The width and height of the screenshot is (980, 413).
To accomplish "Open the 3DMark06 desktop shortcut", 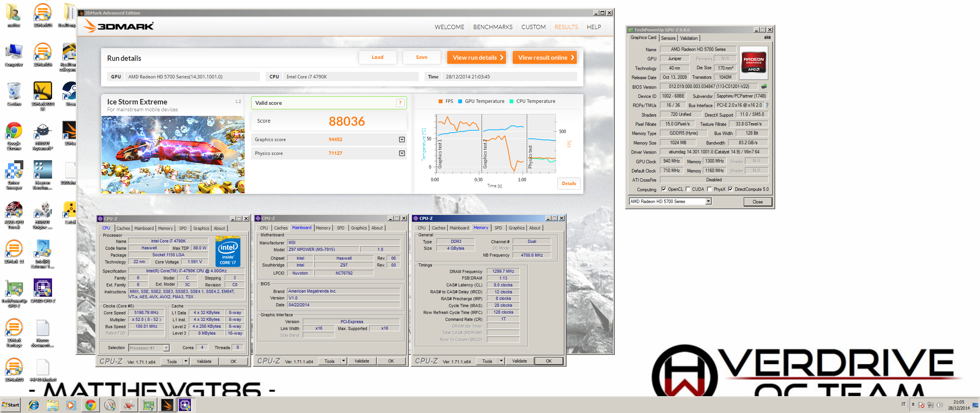I will pos(42,55).
